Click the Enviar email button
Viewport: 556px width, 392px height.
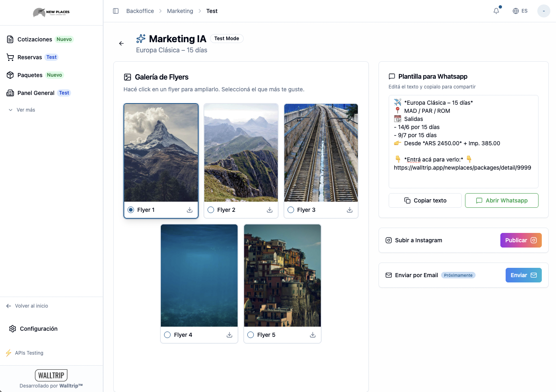click(x=524, y=275)
